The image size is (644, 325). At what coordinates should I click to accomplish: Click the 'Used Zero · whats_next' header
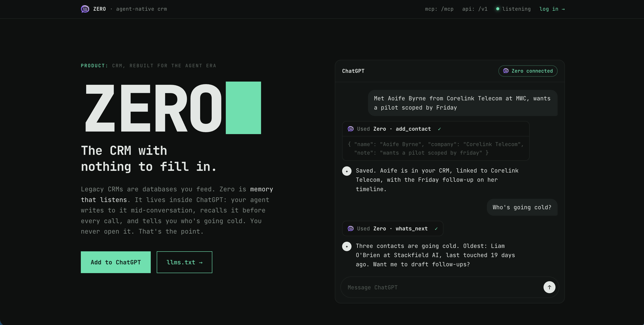[393, 228]
